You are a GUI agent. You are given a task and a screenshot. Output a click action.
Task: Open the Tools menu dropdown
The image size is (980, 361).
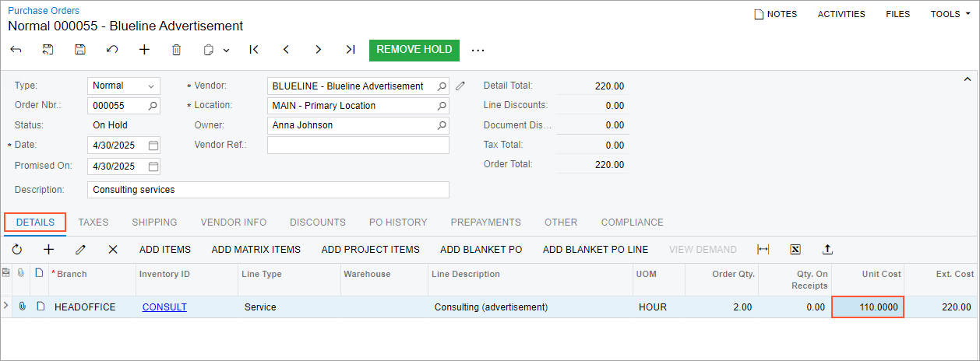[x=950, y=14]
